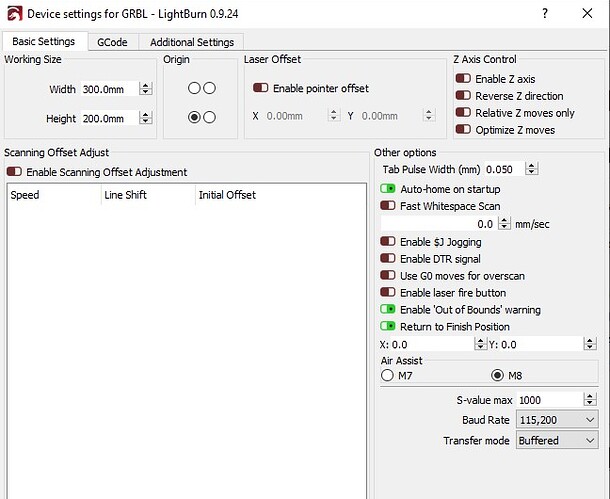Click the Tab Pulse Width value field

click(504, 170)
